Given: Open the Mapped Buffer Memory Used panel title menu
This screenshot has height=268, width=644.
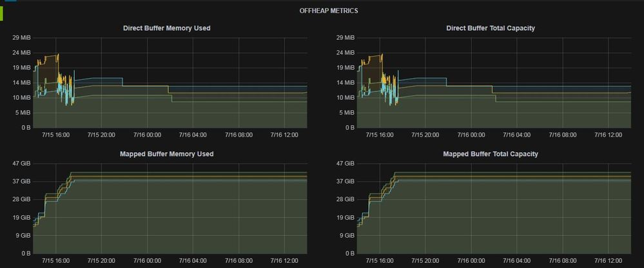Looking at the screenshot, I should [167, 154].
